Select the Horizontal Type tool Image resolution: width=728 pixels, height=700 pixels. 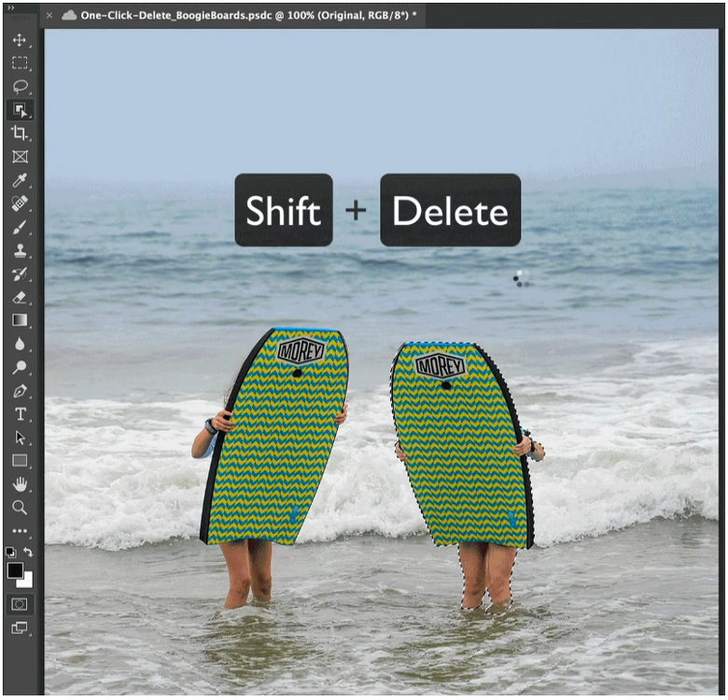pos(20,414)
